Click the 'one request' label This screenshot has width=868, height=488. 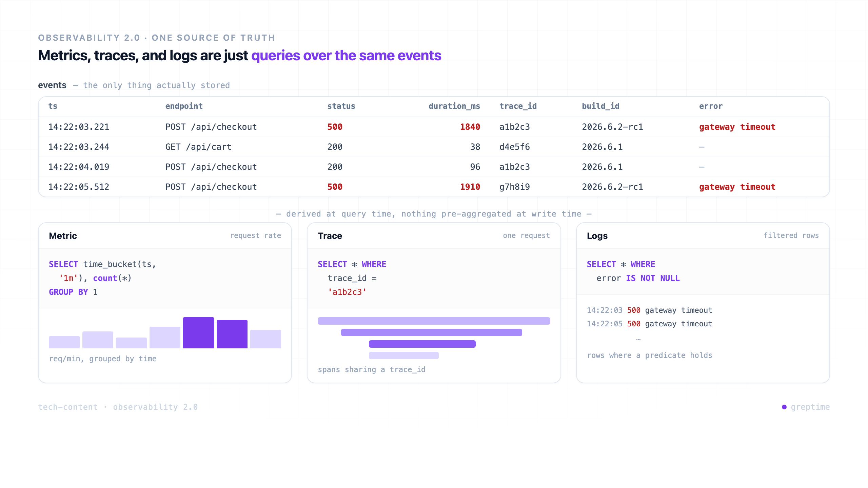[527, 236]
